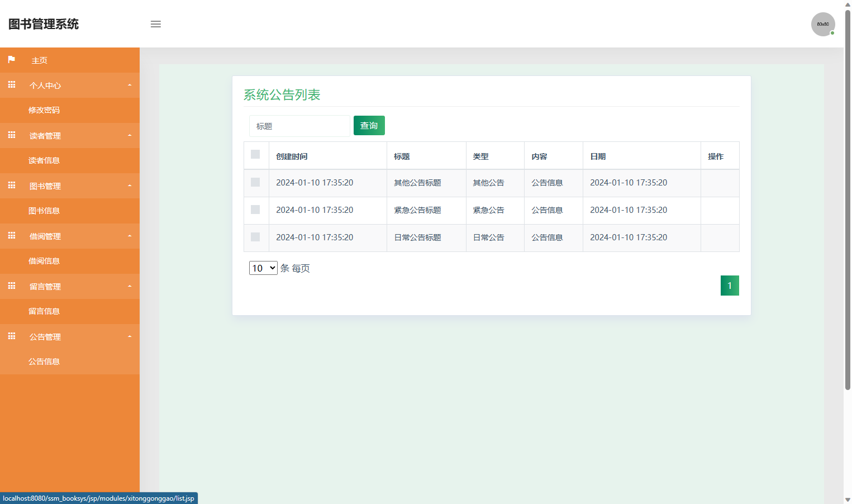
Task: Click the grid icon beside 读者管理
Action: pos(11,135)
